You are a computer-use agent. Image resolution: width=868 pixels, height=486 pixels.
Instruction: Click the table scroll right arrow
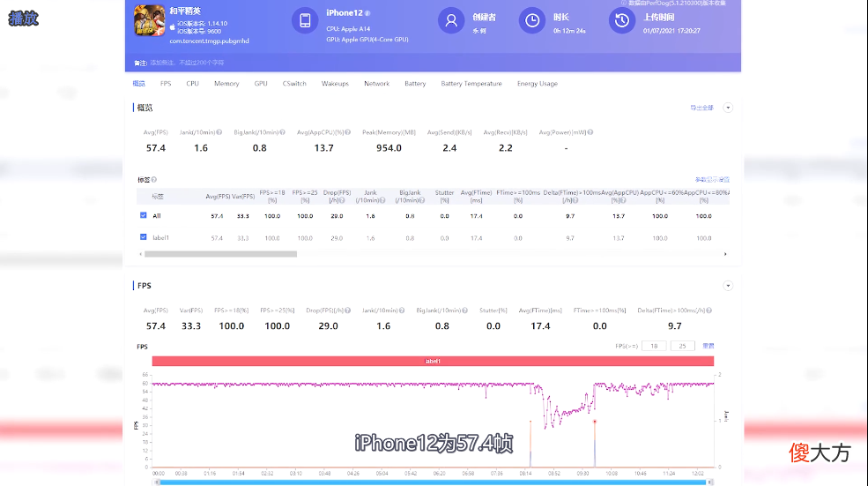(725, 254)
